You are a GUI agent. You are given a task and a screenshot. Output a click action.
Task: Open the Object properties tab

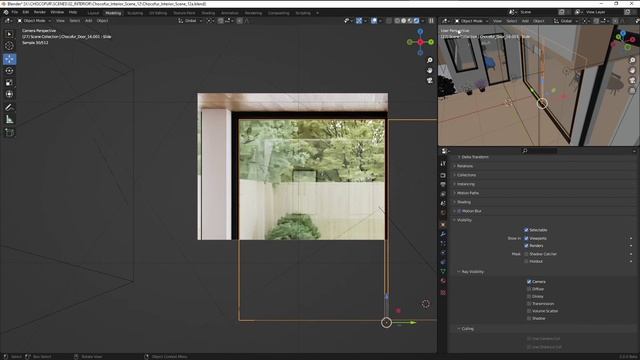[443, 224]
